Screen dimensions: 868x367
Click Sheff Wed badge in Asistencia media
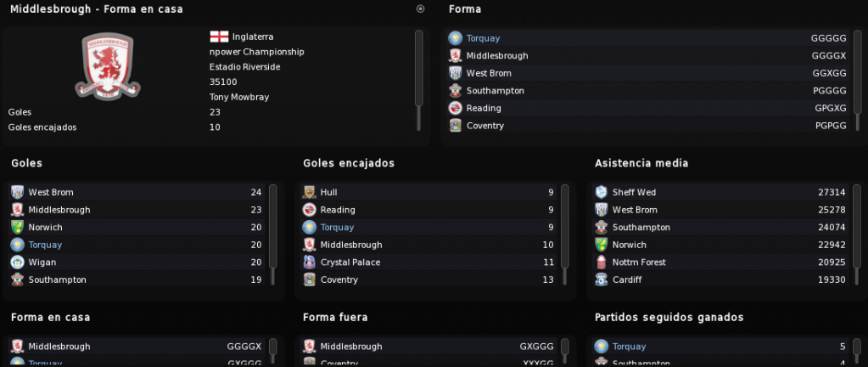point(602,192)
